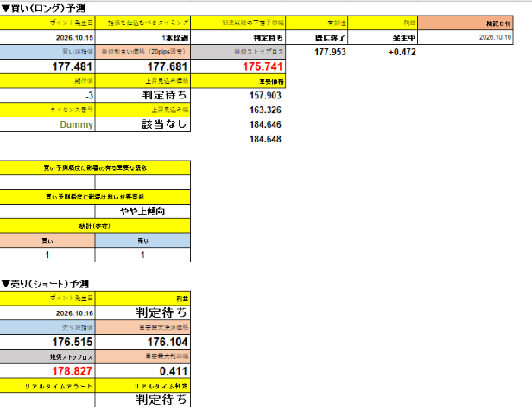Click the '該当なし' cell
The image size is (532, 416).
[x=142, y=124]
